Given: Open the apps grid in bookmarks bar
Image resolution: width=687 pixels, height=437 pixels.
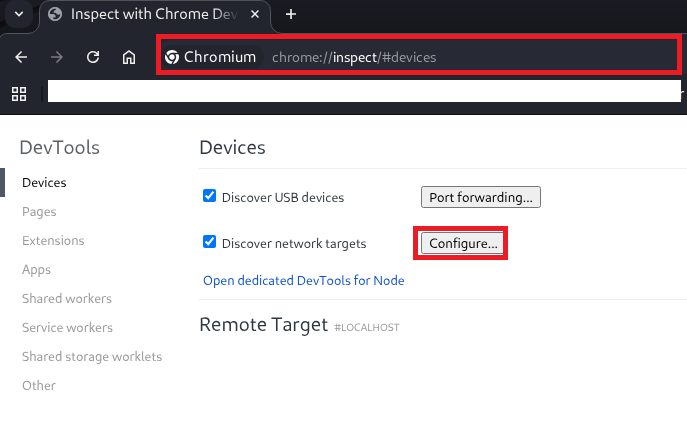Looking at the screenshot, I should pos(18,93).
